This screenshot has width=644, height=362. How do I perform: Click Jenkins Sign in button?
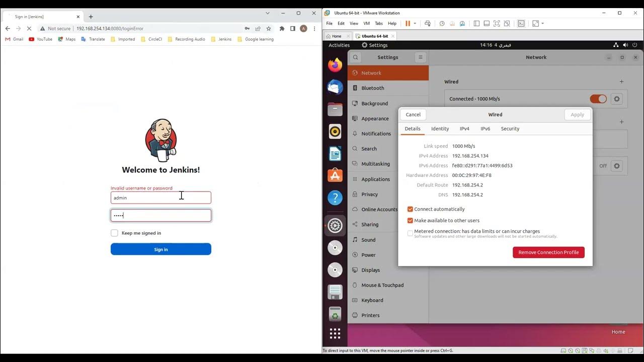[x=161, y=249]
